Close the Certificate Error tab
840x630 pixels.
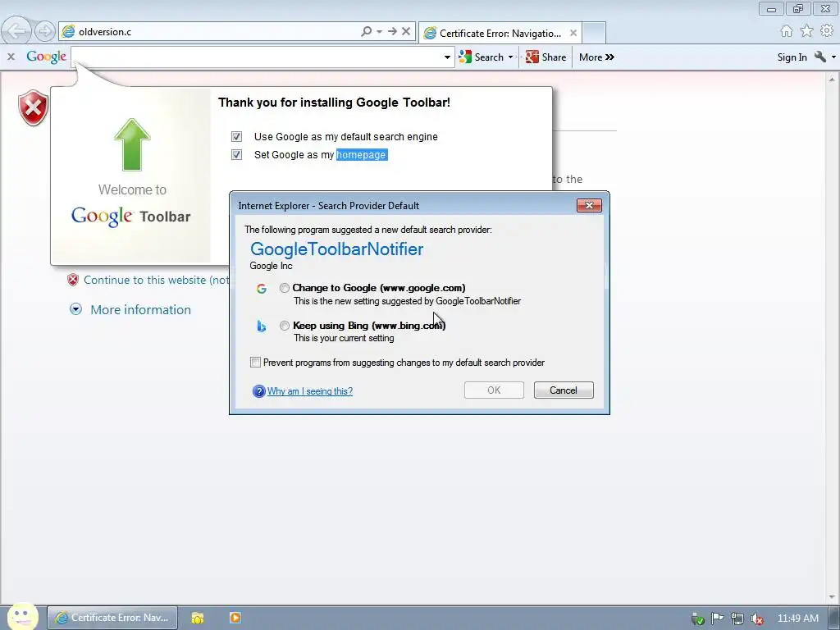[x=573, y=33]
